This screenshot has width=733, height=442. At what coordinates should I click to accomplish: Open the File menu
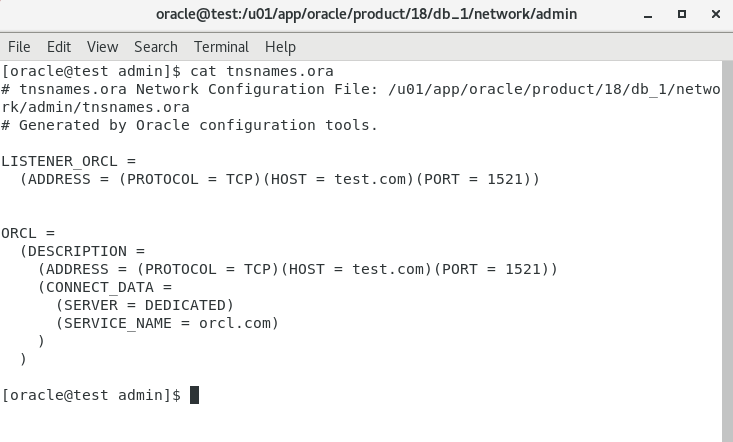[x=19, y=47]
